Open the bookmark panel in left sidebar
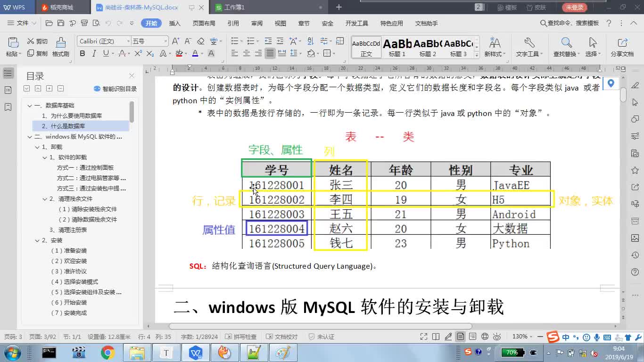644x362 pixels. tap(8, 107)
